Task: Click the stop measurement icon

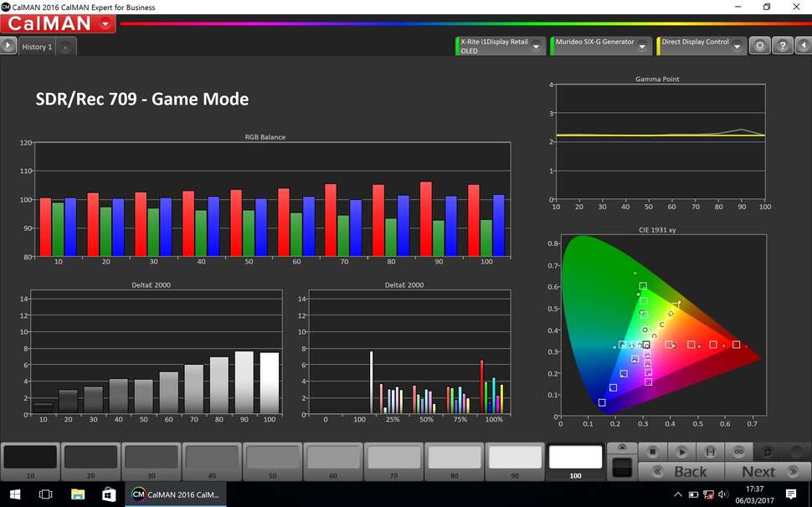Action: (652, 451)
